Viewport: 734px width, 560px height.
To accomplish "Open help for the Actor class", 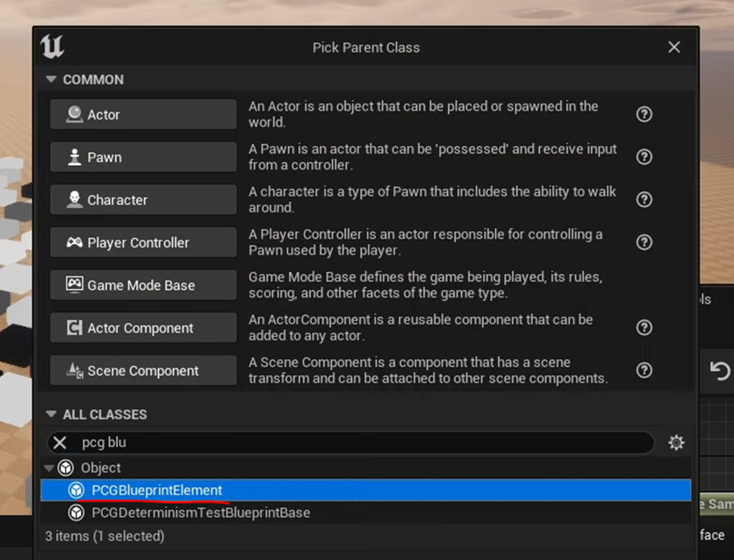I will pyautogui.click(x=644, y=114).
